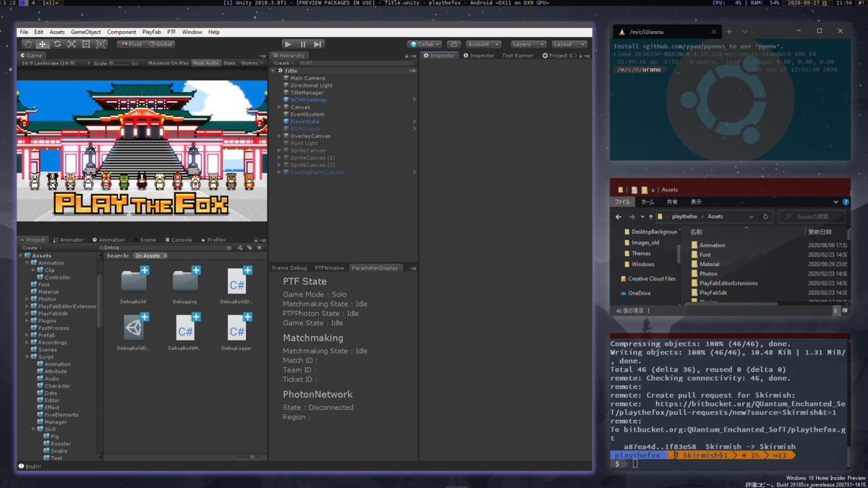Open the Frame Debug tab

click(289, 268)
